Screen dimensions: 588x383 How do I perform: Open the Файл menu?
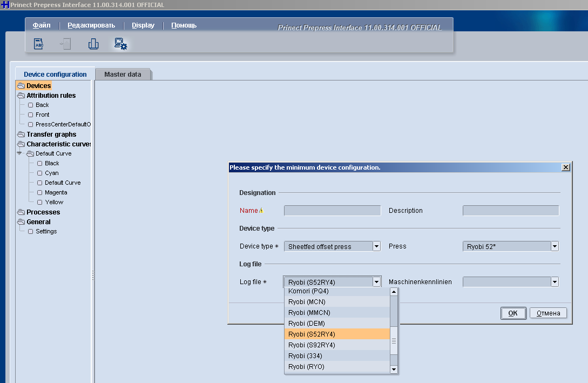(42, 25)
